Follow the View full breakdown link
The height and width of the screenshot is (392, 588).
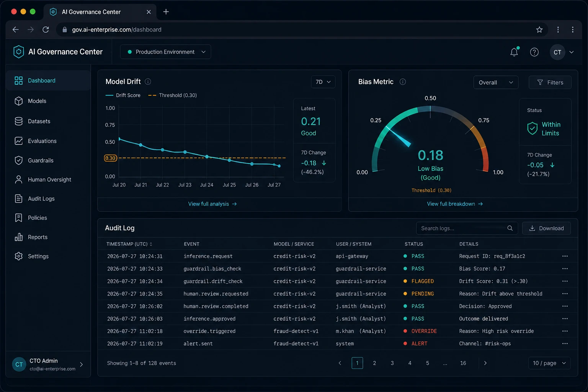point(455,204)
